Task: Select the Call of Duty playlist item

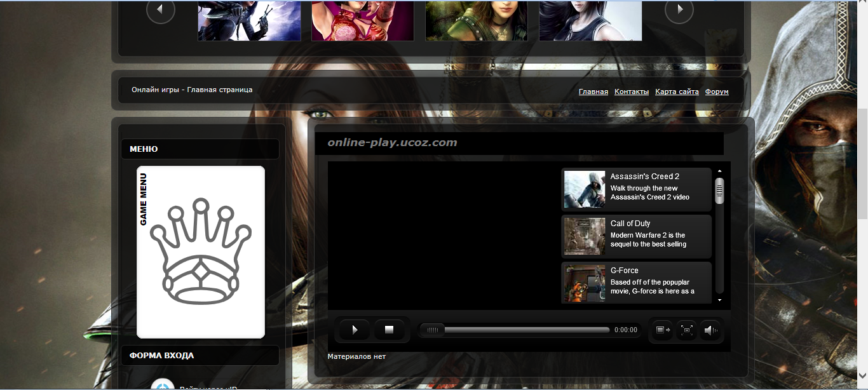Action: click(636, 236)
